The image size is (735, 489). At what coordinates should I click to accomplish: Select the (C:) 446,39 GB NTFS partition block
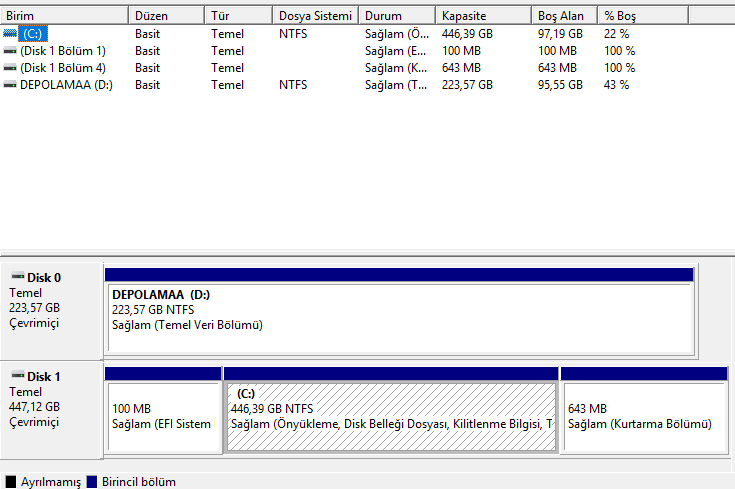tap(391, 410)
